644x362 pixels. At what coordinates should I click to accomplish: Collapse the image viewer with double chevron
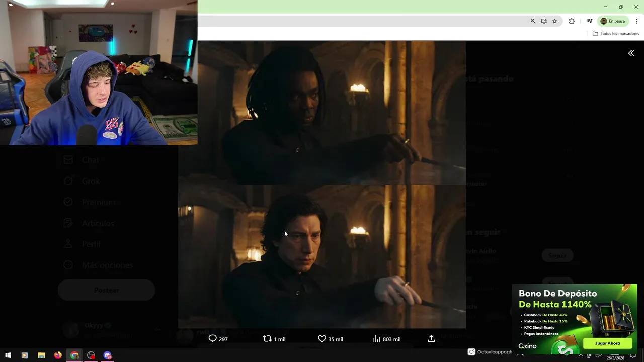[631, 53]
